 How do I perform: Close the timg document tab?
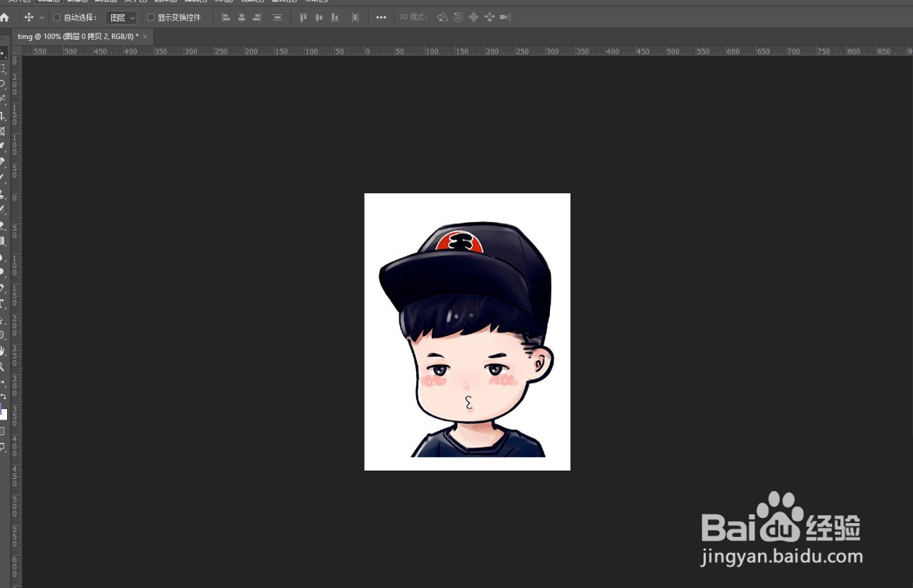pyautogui.click(x=145, y=36)
